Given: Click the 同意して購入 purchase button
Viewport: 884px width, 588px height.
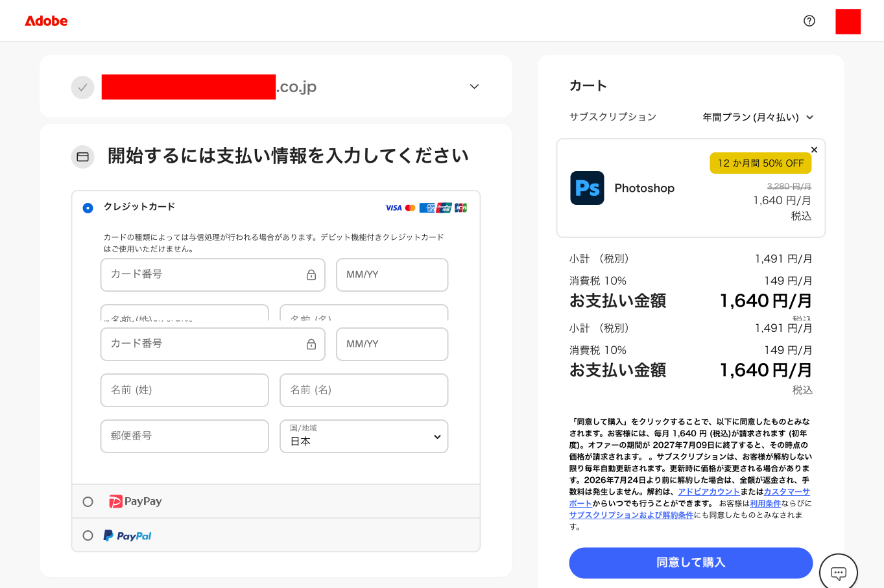Looking at the screenshot, I should click(691, 563).
